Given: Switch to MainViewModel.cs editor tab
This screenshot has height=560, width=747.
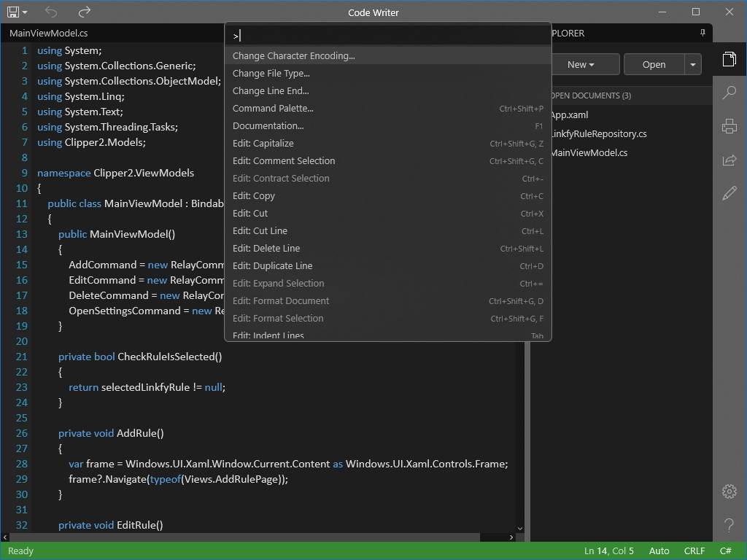Looking at the screenshot, I should click(x=49, y=33).
